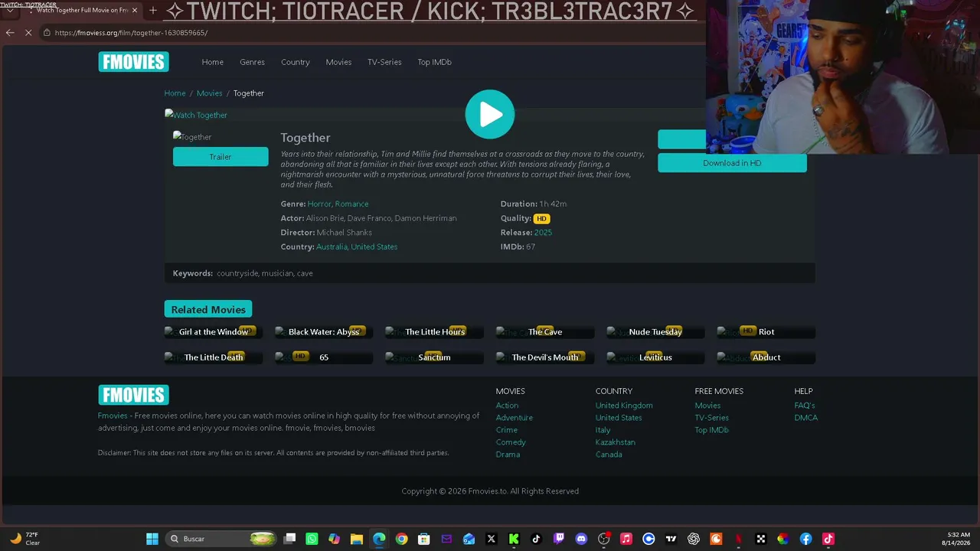Open the Canada footer link
This screenshot has width=980, height=551.
tap(609, 455)
